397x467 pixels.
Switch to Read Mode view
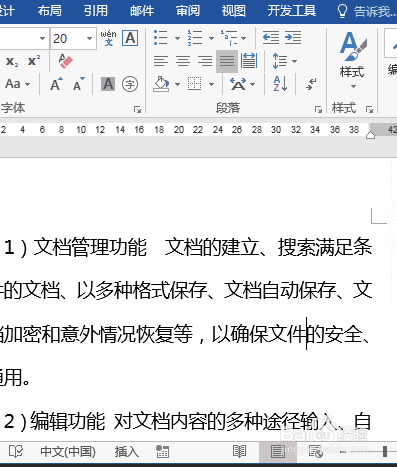pyautogui.click(x=239, y=452)
